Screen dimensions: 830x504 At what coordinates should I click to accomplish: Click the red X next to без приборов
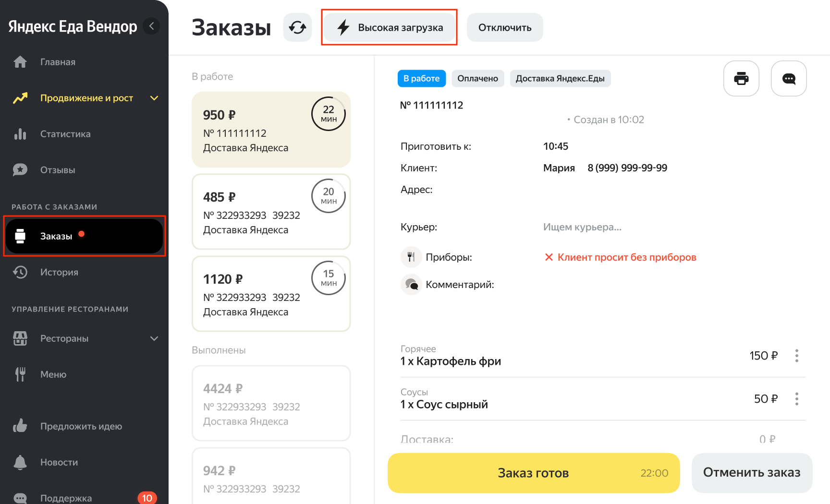click(549, 257)
